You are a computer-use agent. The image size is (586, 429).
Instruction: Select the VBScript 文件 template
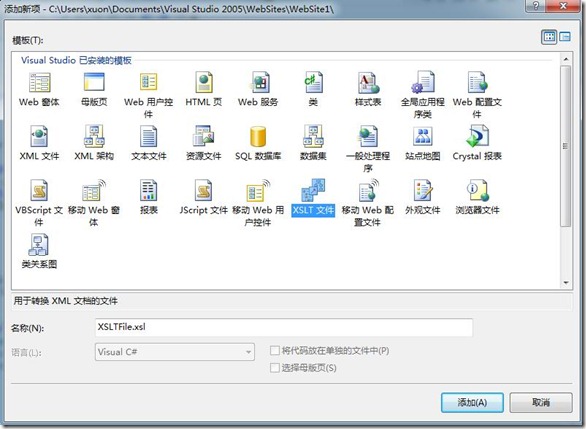click(39, 203)
